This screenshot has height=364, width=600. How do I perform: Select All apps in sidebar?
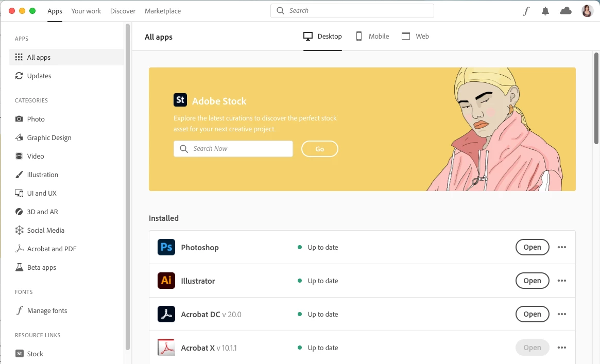click(66, 57)
